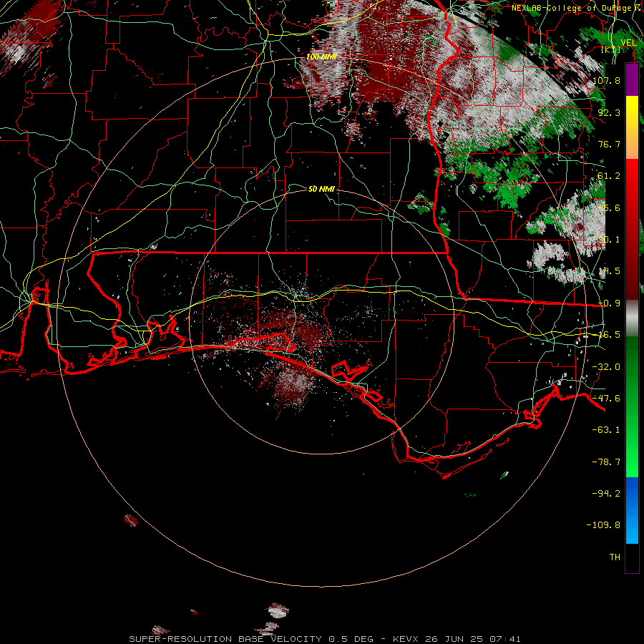Click the -78.7 velocity scale value
Screen dimensions: 644x644
tap(606, 462)
